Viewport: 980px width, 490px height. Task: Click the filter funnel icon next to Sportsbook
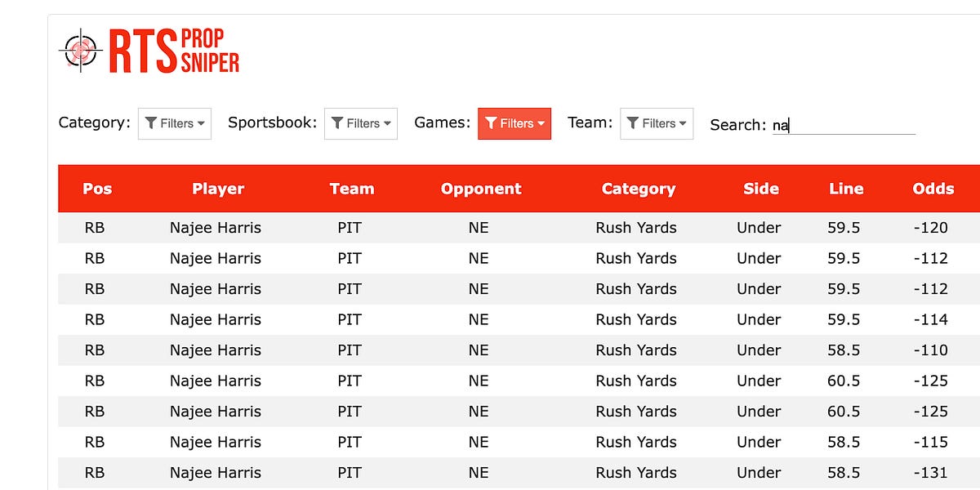(337, 123)
